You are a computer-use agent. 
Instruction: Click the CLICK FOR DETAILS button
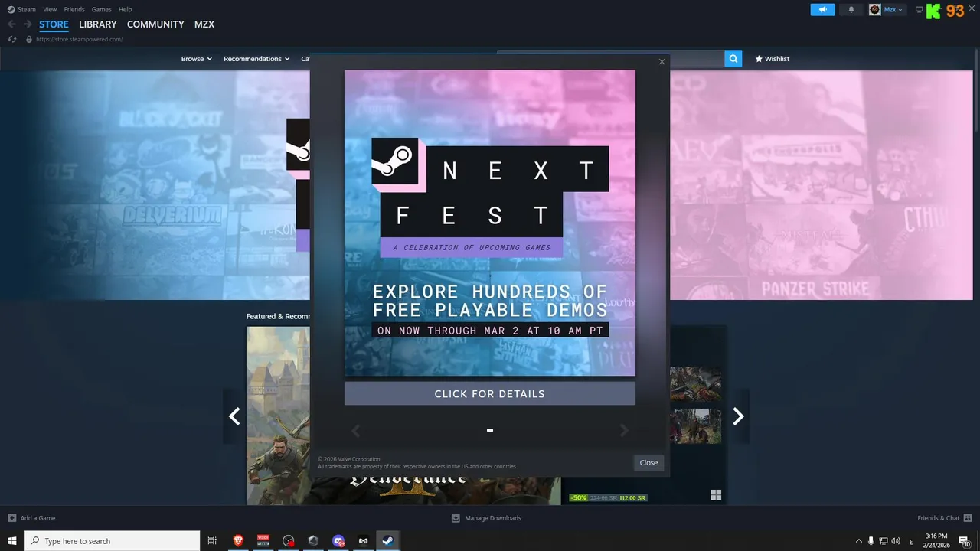[x=490, y=393]
